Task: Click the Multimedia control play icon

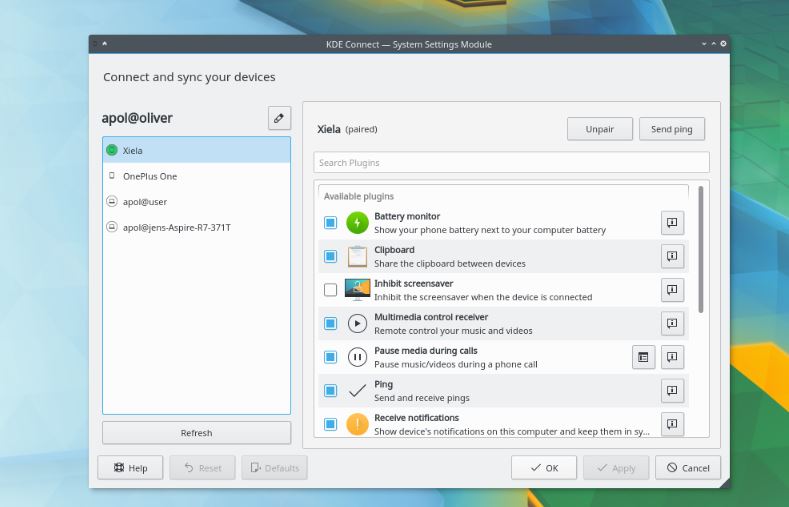Action: coord(357,323)
